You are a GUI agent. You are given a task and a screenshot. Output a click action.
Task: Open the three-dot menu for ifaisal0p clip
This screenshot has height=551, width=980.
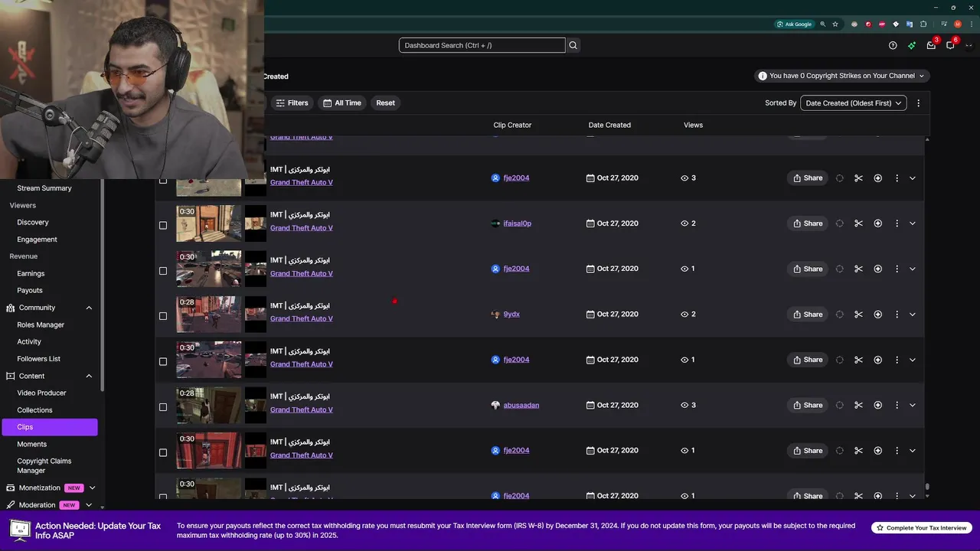point(897,223)
